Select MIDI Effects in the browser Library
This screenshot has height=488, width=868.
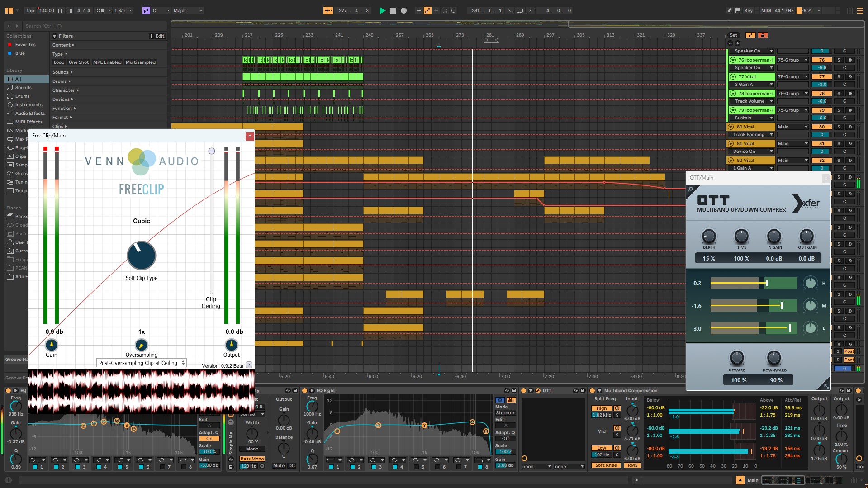coord(27,122)
